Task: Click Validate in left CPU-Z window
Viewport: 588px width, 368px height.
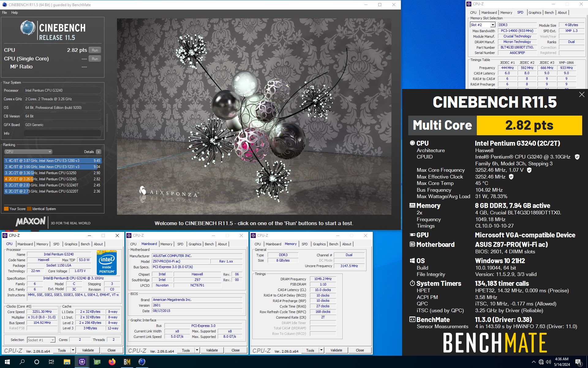Action: click(x=88, y=350)
